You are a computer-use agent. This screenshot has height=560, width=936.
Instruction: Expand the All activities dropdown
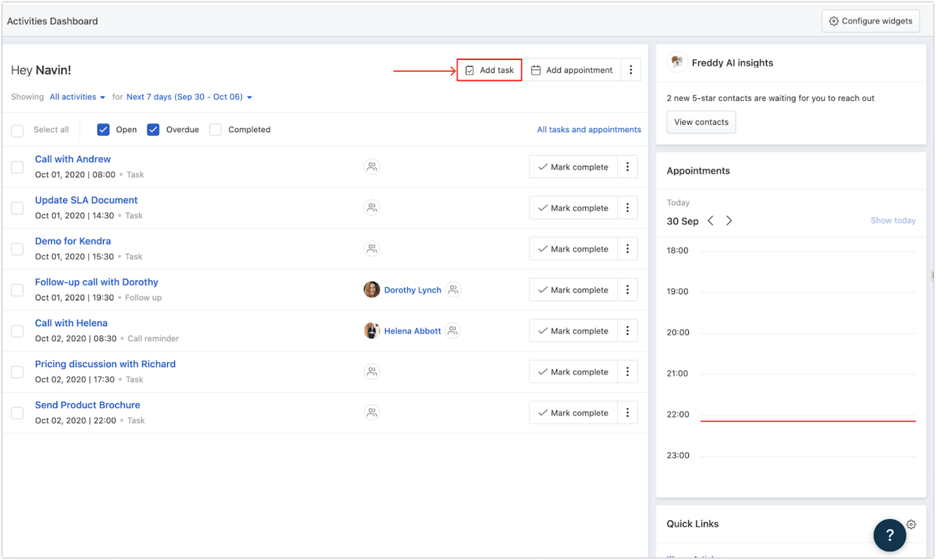click(78, 97)
